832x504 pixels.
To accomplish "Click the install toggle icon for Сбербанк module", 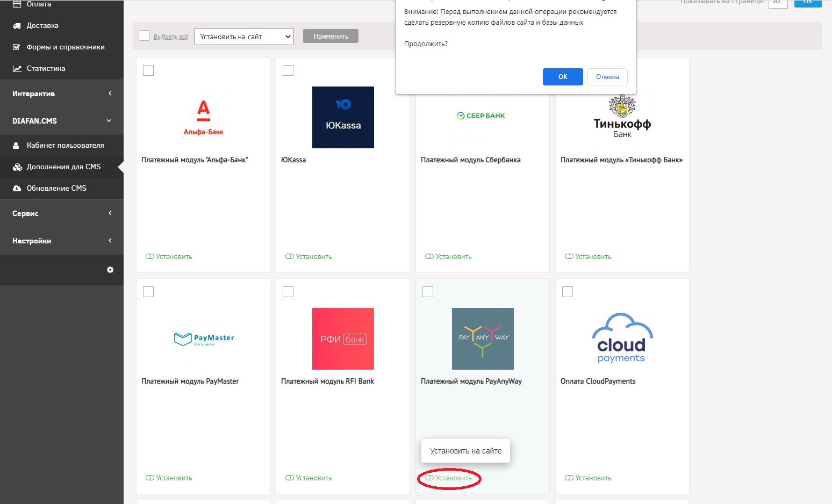I will (x=429, y=257).
